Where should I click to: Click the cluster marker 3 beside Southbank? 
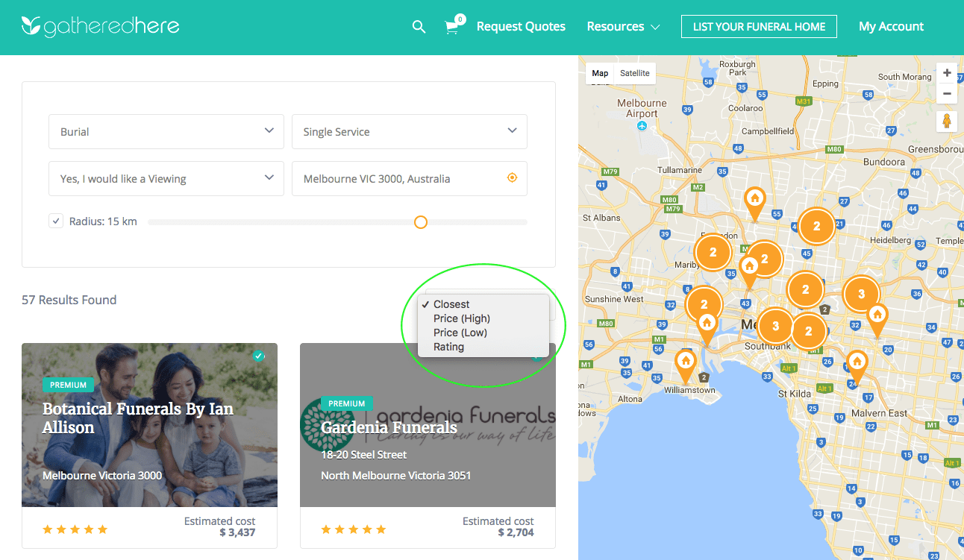776,326
